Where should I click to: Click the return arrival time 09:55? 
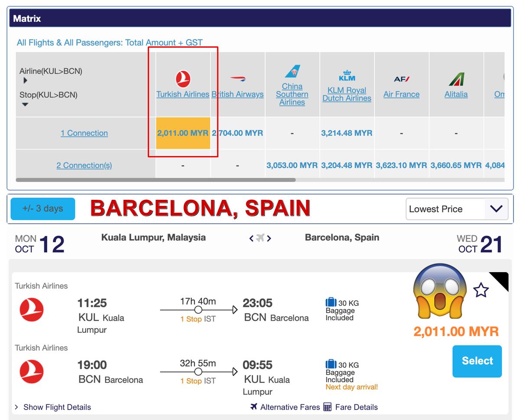(x=258, y=365)
